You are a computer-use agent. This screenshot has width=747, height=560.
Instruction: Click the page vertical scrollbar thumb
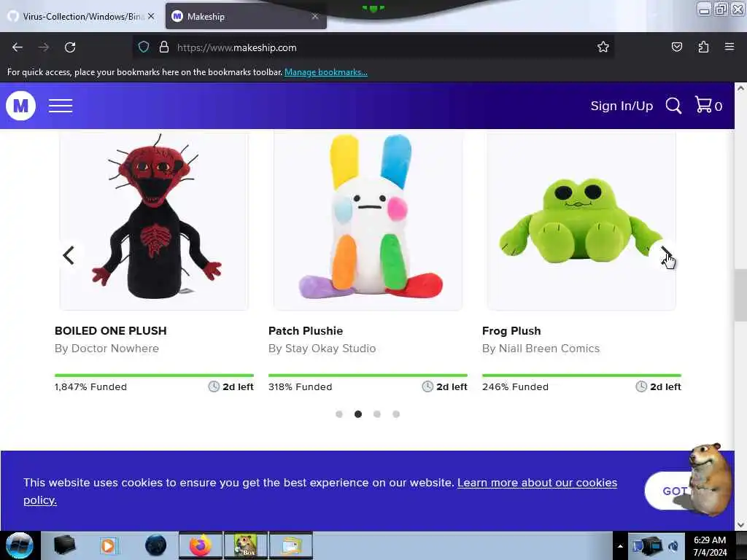[x=740, y=295]
